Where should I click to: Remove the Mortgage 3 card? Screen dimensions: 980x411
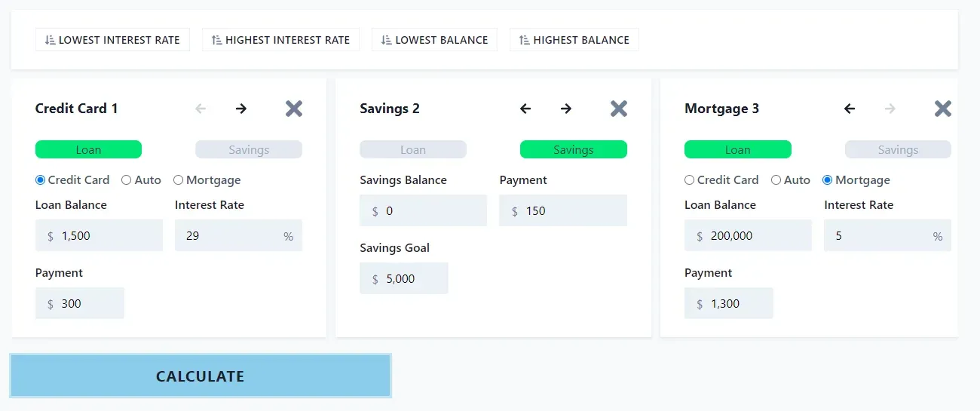[943, 109]
